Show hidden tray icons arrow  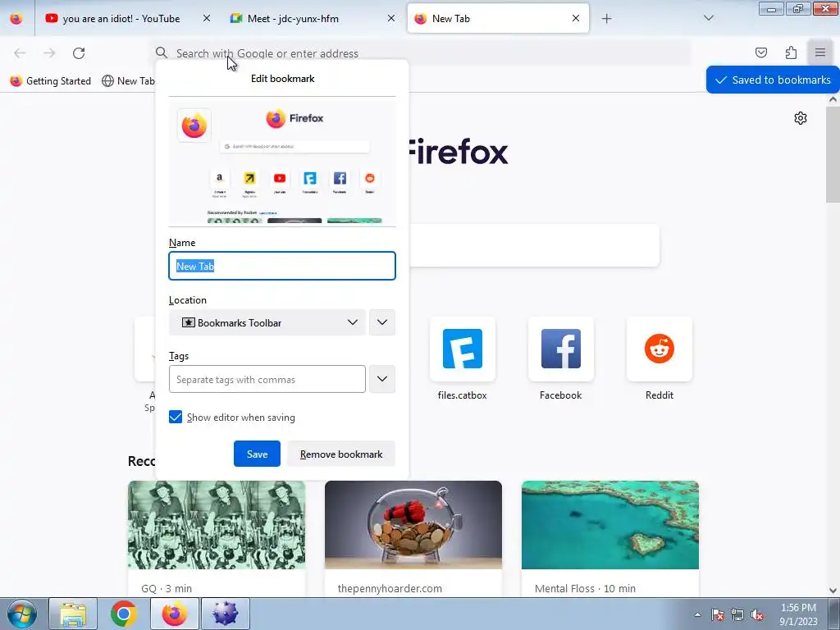pos(697,615)
